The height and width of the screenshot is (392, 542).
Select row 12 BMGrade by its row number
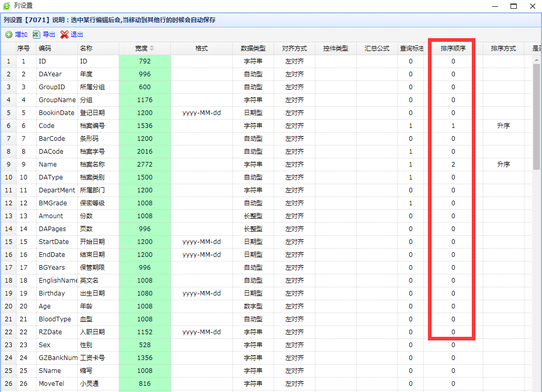8,203
